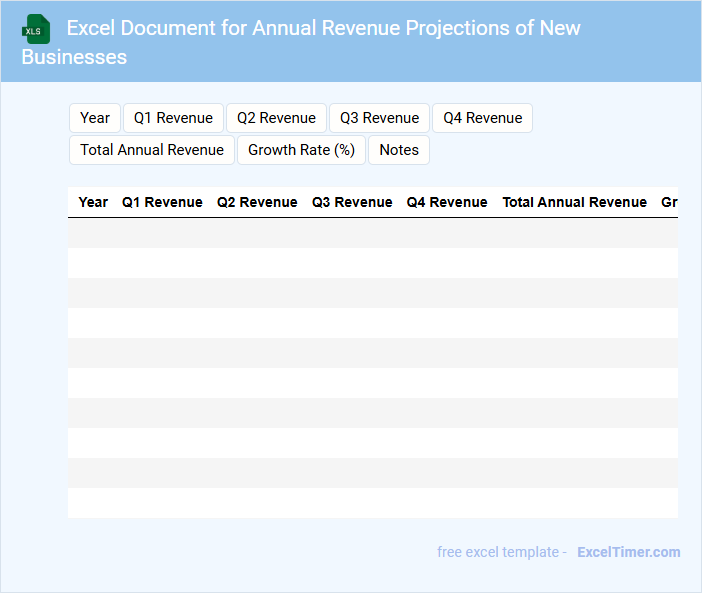702x593 pixels.
Task: Select the Q3 Revenue table column header
Action: pos(352,202)
